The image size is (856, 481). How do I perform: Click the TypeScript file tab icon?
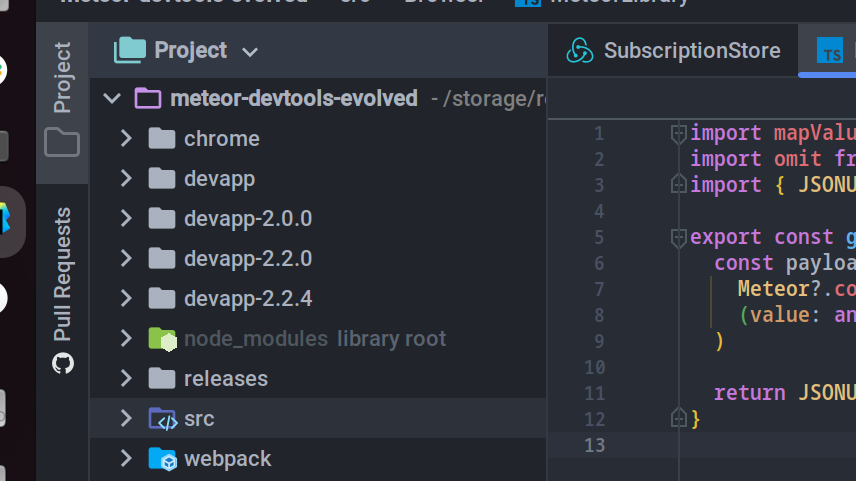pos(830,52)
